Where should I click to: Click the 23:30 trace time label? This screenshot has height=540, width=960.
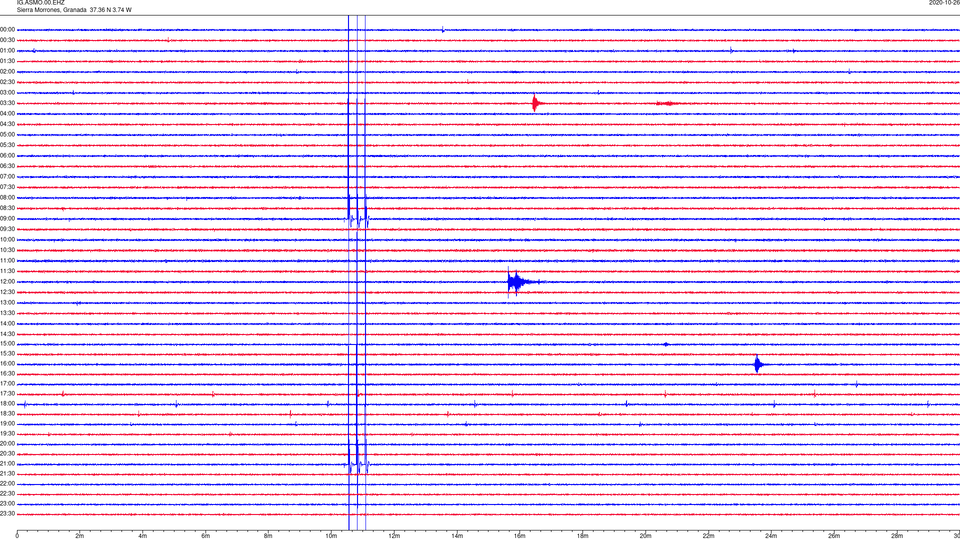click(7, 514)
